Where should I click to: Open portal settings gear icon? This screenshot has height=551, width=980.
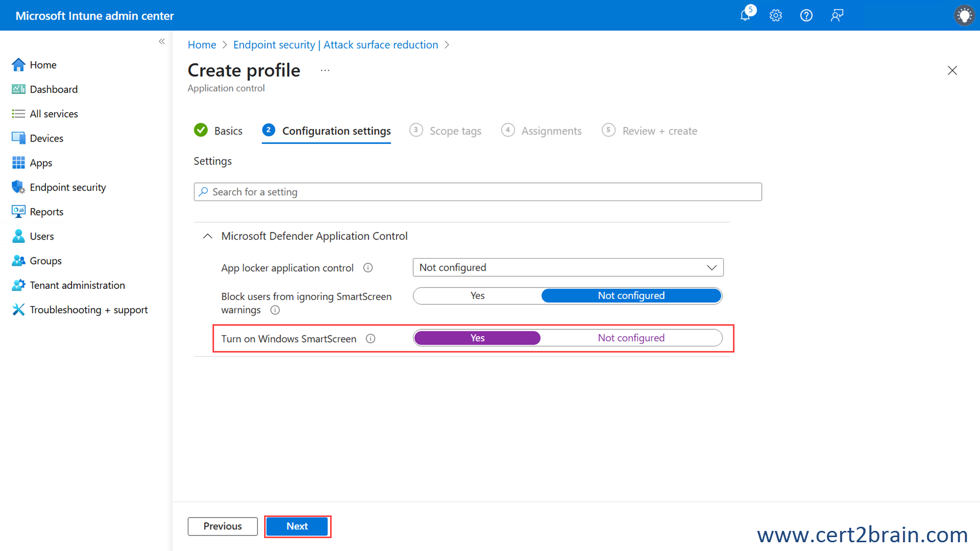tap(776, 15)
